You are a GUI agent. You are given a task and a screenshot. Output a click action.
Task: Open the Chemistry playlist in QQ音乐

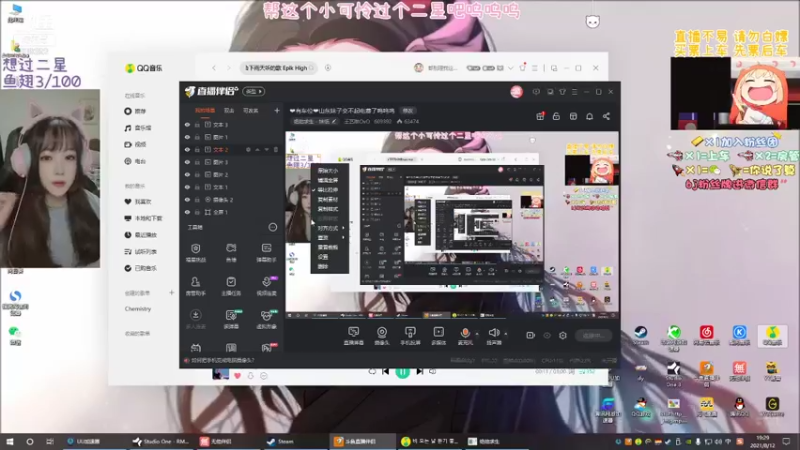pos(138,309)
